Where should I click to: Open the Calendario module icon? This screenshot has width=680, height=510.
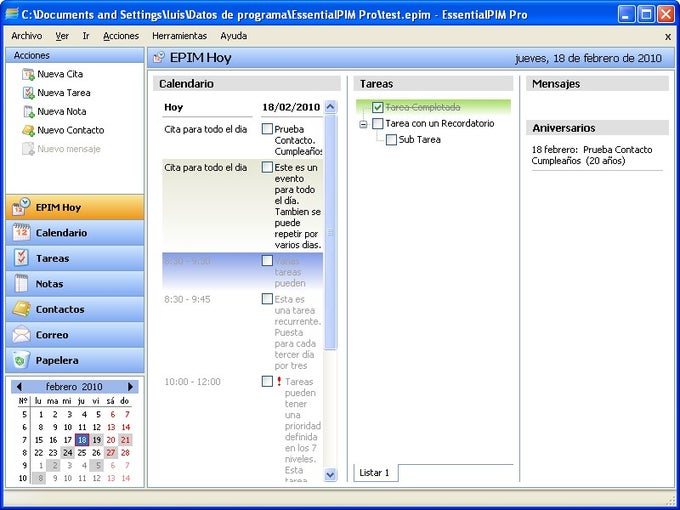point(21,232)
